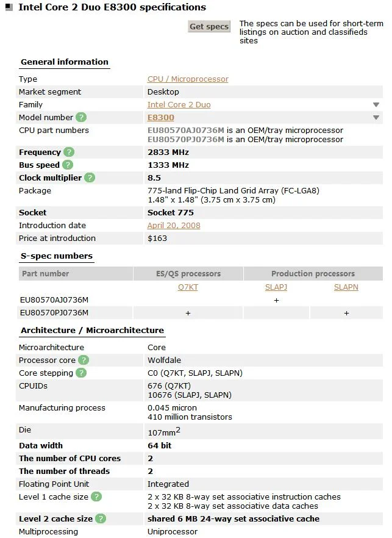This screenshot has height=538, width=392.
Task: Click the help icon for Level 1 cache size
Action: (x=96, y=497)
